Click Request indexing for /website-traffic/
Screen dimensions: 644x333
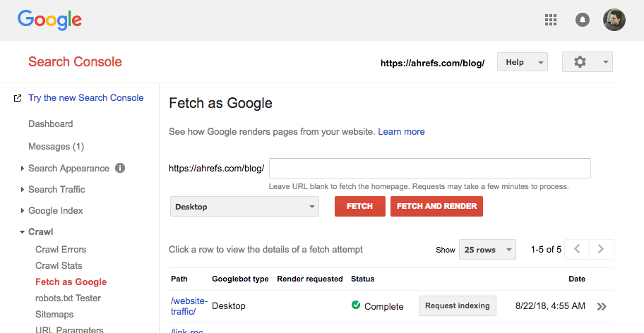point(458,305)
